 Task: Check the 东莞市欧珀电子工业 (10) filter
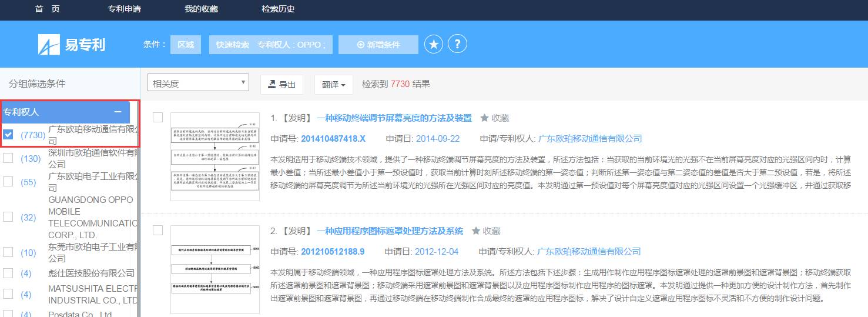coord(8,252)
